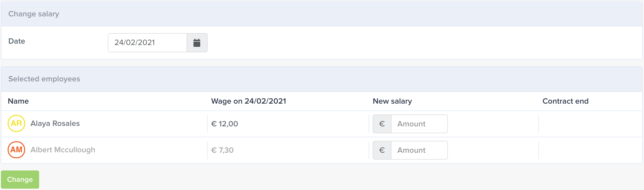The width and height of the screenshot is (644, 190).
Task: Focus the Amount field for Albert Mccullough
Action: tap(419, 150)
